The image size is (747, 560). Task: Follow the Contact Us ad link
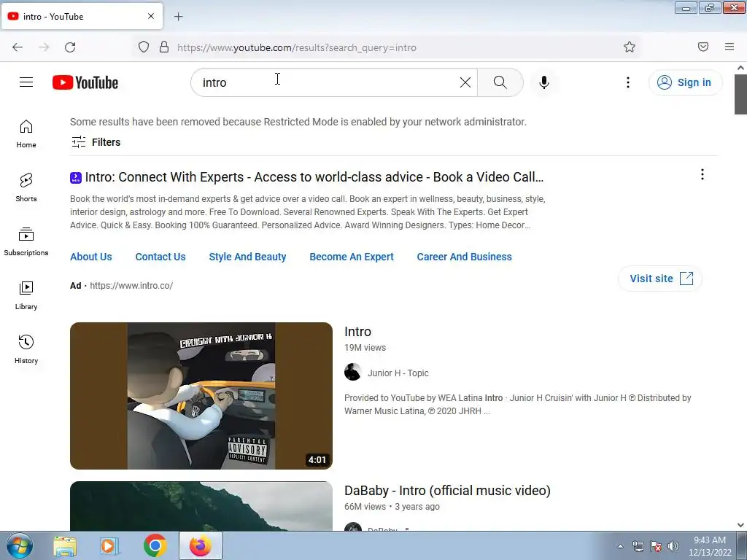(160, 257)
